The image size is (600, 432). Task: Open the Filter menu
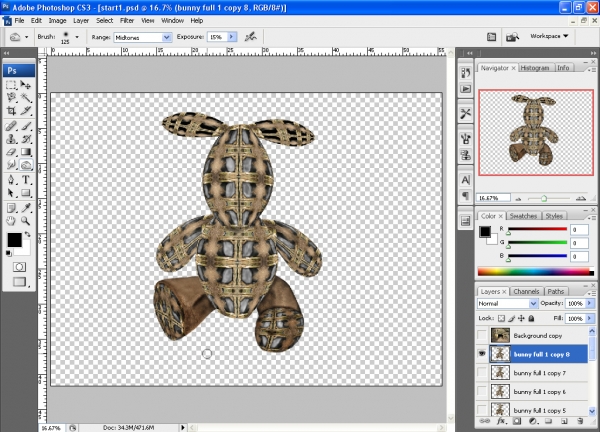[x=127, y=21]
